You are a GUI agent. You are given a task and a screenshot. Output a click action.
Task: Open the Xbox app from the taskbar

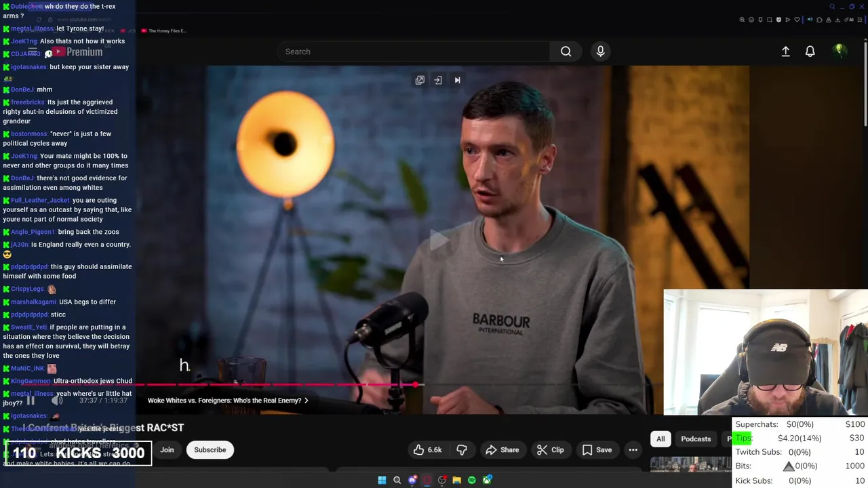[x=487, y=480]
